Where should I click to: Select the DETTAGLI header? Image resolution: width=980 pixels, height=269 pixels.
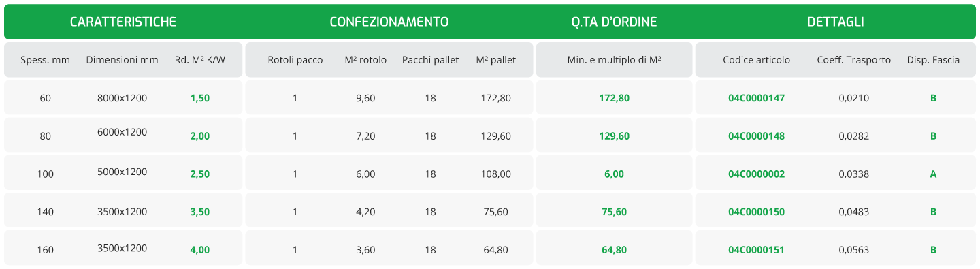click(x=835, y=22)
